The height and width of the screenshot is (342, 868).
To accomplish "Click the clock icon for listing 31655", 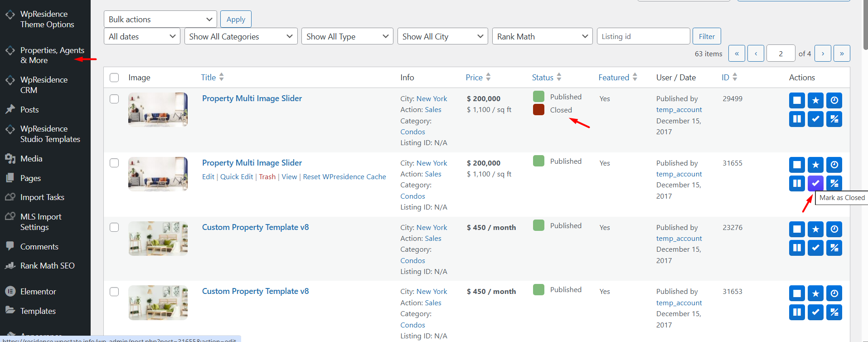I will [834, 165].
